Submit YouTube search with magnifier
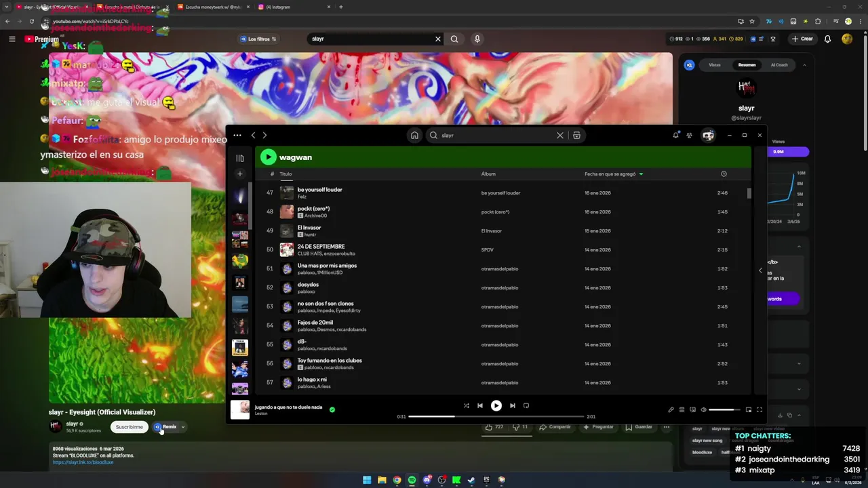This screenshot has width=868, height=488. point(454,39)
